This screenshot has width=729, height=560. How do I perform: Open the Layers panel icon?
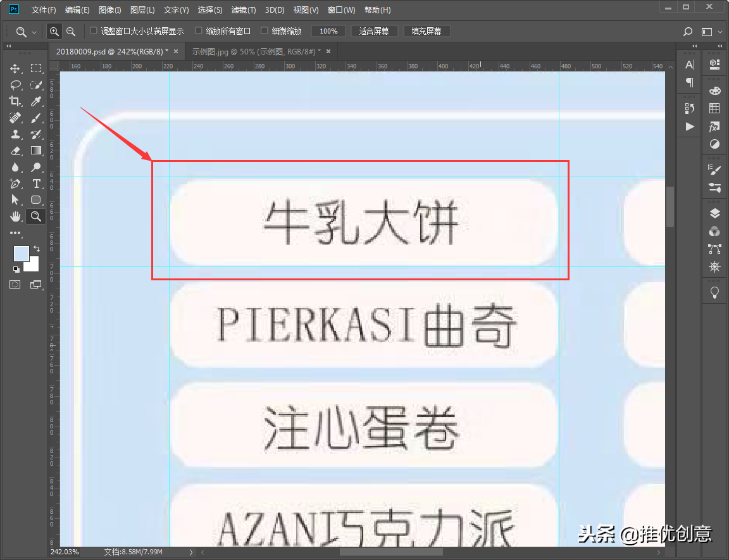714,213
